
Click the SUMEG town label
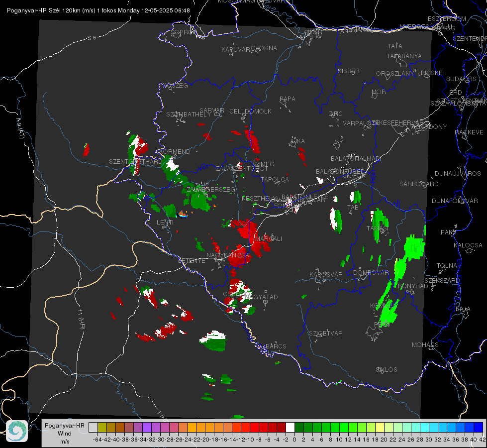(x=263, y=164)
